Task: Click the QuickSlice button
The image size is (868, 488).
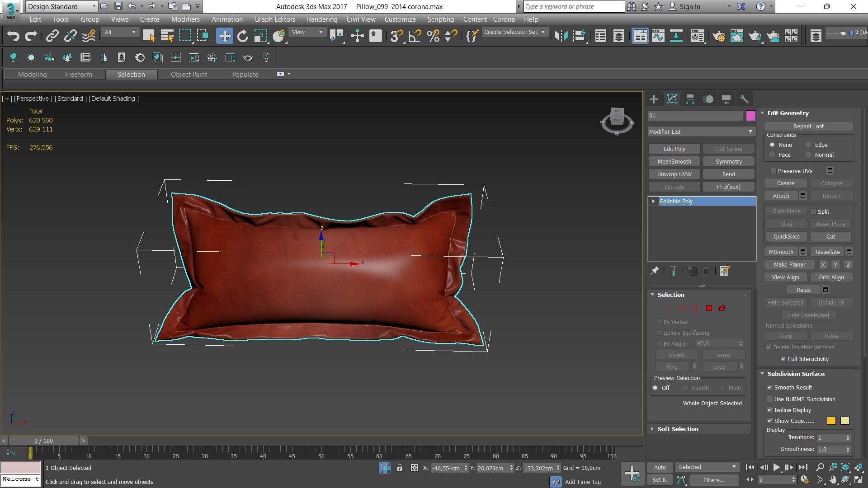Action: point(786,237)
